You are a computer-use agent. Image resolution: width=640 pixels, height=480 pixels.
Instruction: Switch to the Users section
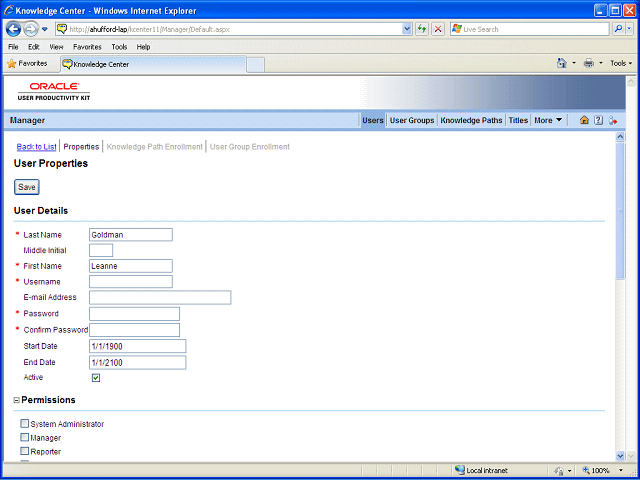point(373,120)
